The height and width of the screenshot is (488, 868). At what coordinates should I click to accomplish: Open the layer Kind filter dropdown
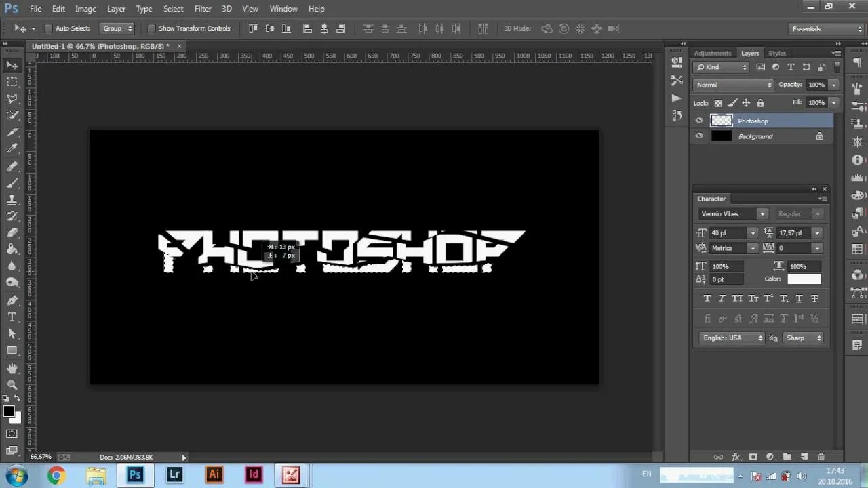click(721, 67)
